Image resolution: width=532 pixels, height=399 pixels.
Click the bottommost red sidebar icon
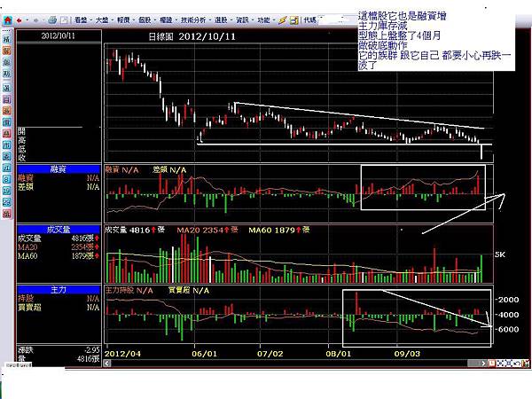coord(7,214)
